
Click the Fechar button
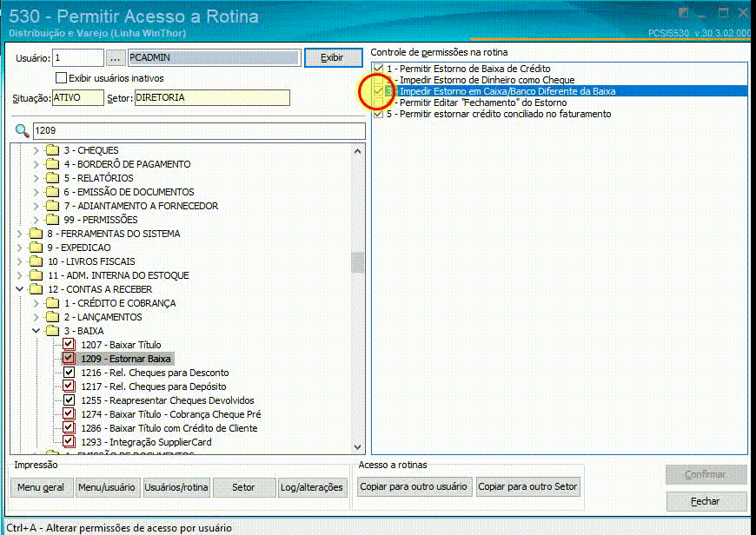[706, 501]
